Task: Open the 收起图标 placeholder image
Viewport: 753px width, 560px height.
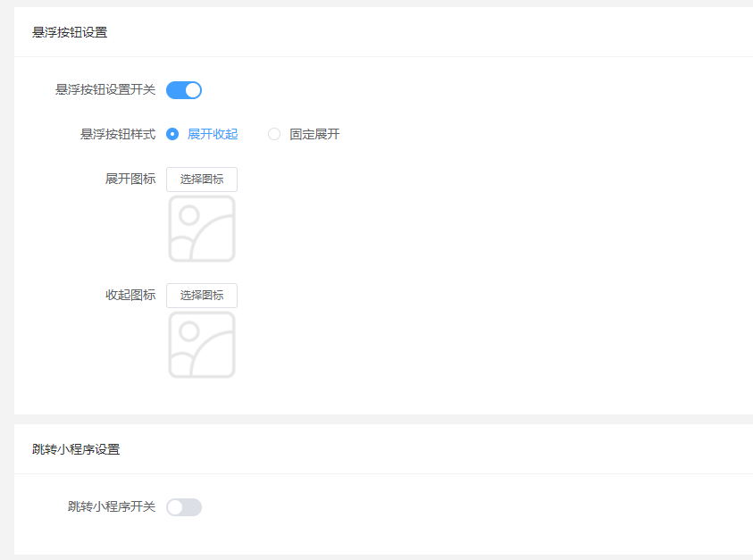Action: tap(202, 345)
